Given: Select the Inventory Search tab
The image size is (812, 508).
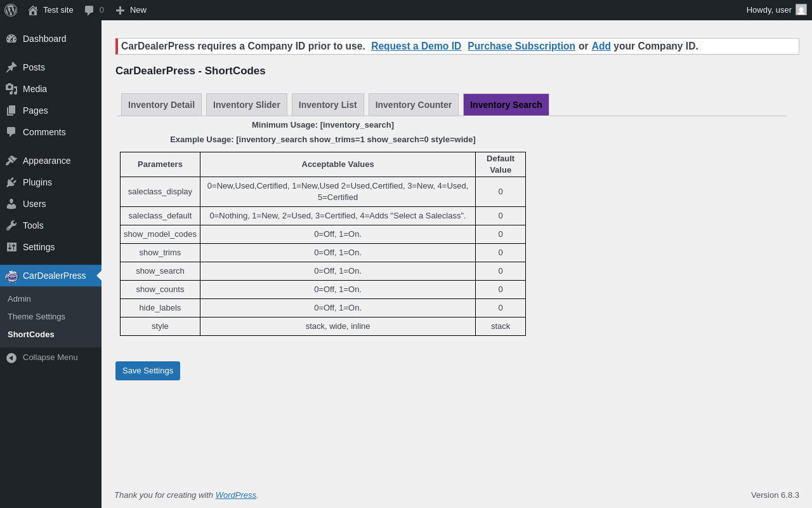Looking at the screenshot, I should 506,105.
